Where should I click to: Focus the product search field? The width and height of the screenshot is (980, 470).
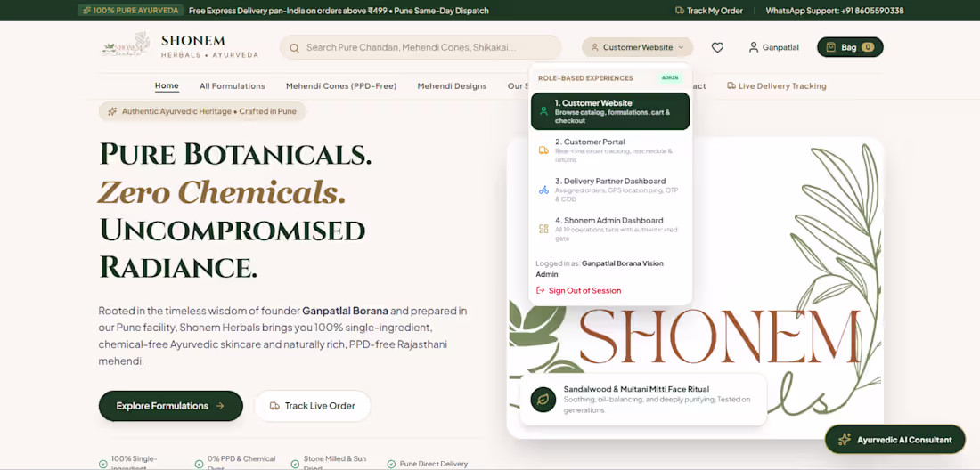pyautogui.click(x=421, y=47)
